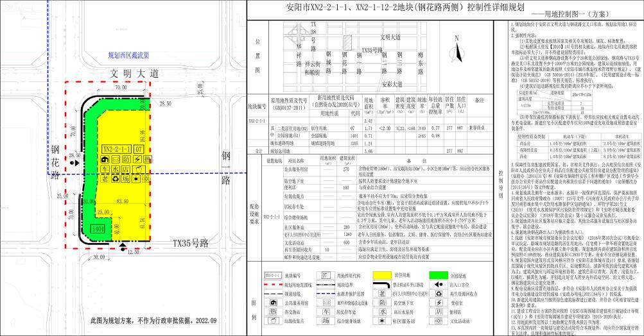Click the 07 code box on the map
Viewport: 644px width, 336px height.
[139, 149]
